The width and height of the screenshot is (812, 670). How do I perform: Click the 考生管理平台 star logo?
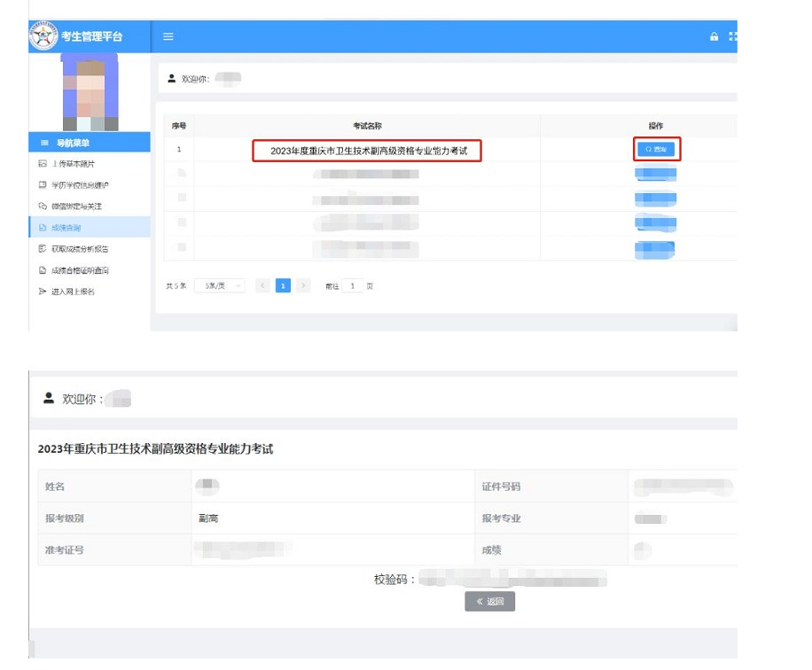[43, 36]
